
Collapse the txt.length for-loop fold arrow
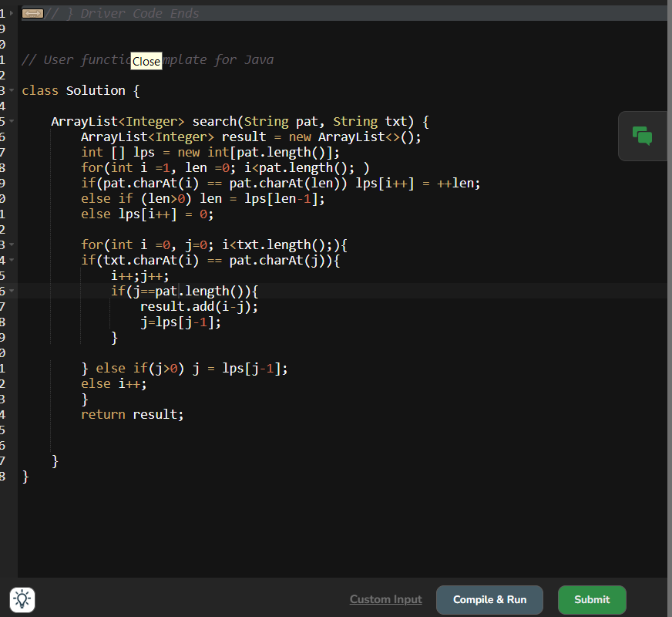12,244
